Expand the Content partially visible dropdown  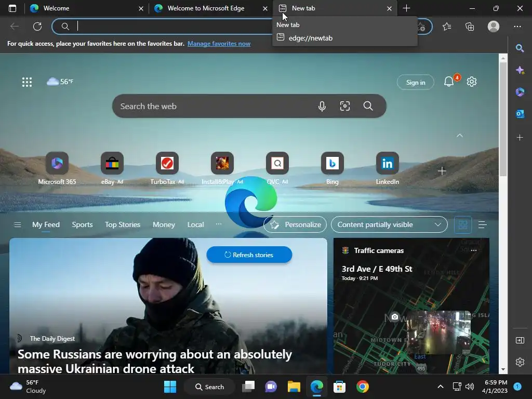[x=389, y=224]
